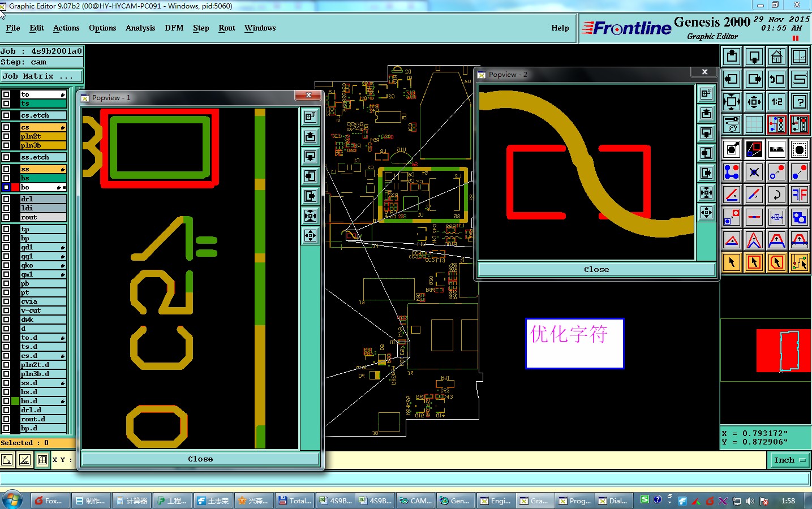Click the 1:2 scale icon
The image size is (812, 509).
(x=777, y=102)
